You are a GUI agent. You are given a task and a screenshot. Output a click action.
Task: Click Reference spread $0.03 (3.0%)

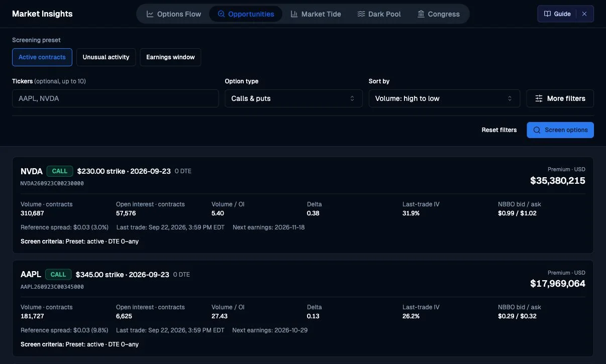64,227
